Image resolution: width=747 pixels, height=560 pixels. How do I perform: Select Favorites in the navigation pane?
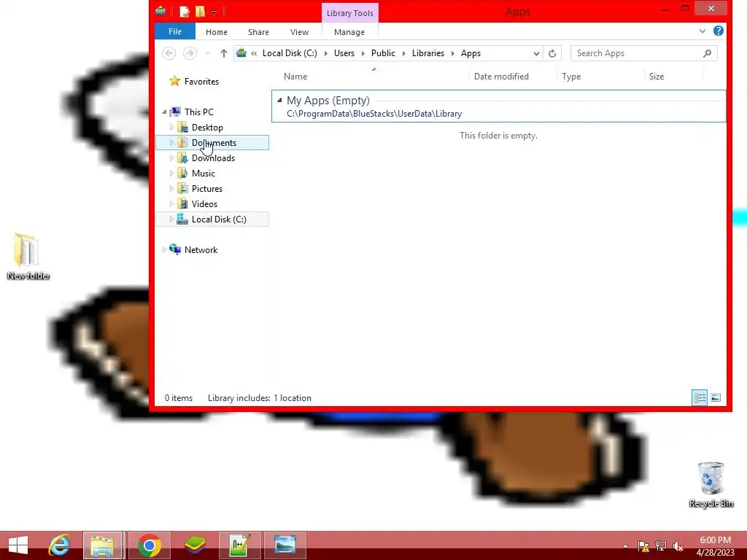(201, 82)
